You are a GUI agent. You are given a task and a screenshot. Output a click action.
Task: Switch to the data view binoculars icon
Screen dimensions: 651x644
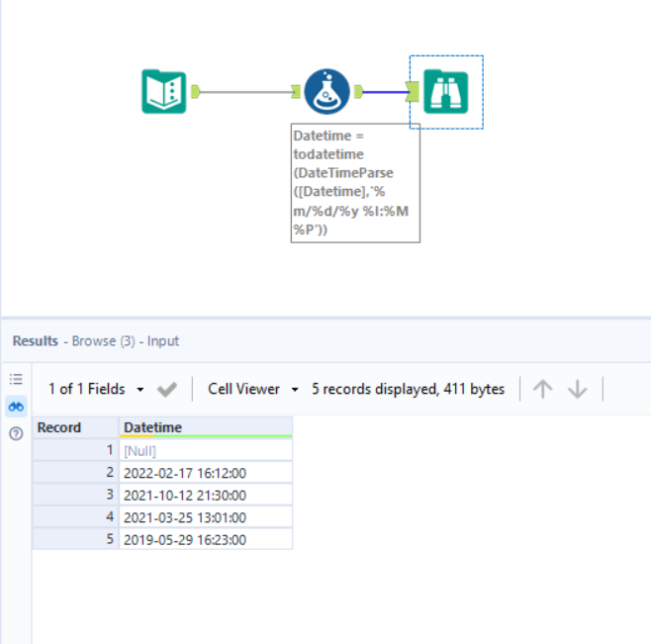[16, 407]
